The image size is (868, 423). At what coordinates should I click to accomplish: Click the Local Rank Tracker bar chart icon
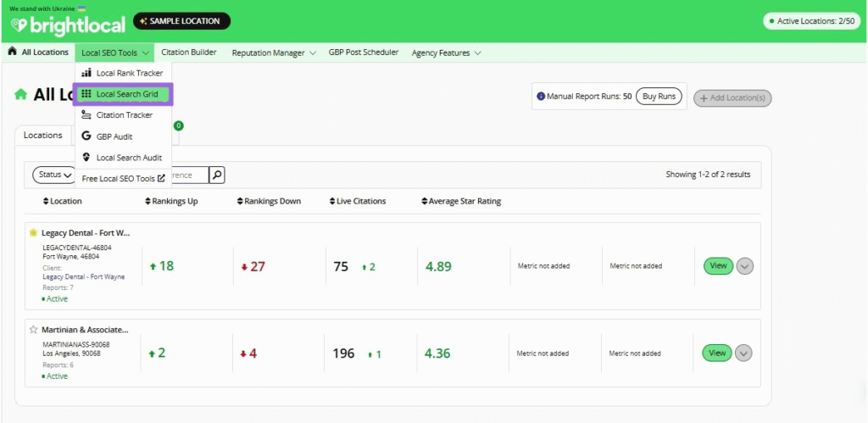86,73
